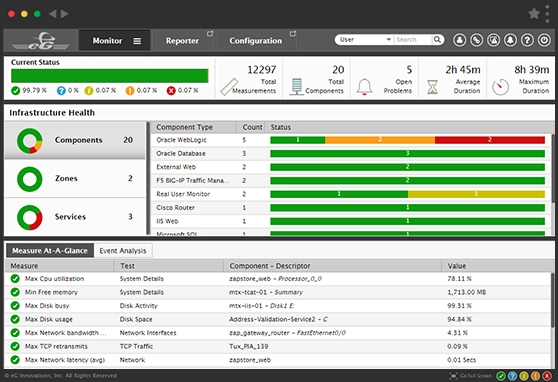
Task: Click the browser back arrow
Action: pyautogui.click(x=52, y=14)
